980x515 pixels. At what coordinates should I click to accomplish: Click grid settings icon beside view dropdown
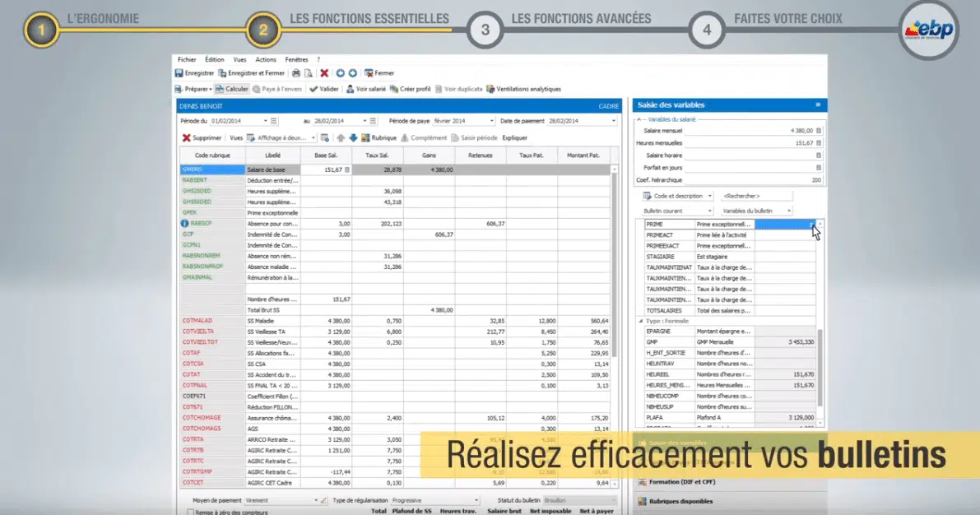pos(325,137)
